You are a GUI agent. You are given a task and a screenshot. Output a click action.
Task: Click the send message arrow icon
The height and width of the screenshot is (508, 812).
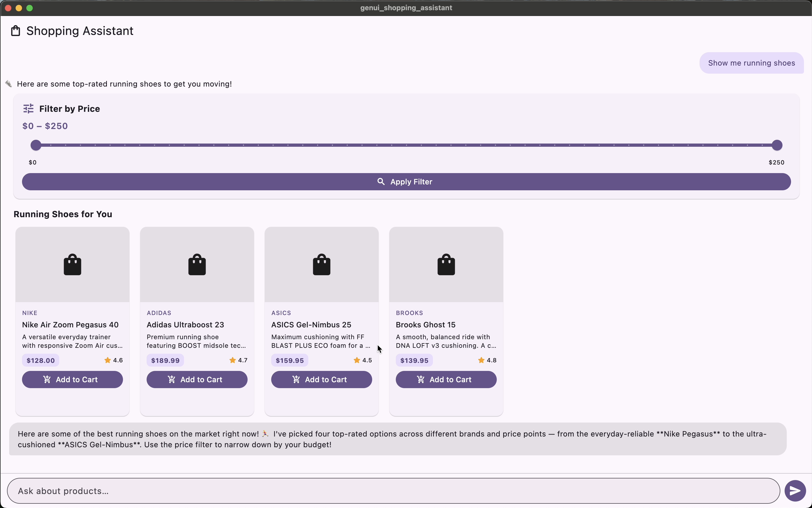tap(795, 491)
